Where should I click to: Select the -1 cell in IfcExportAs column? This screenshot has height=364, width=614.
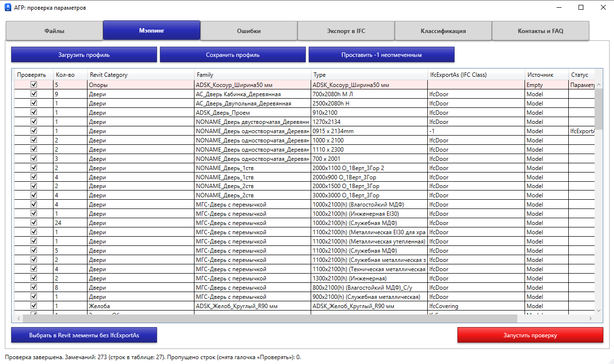pyautogui.click(x=476, y=131)
